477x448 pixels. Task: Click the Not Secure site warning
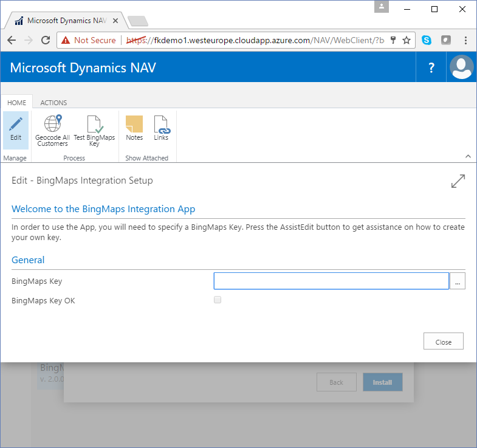[x=89, y=40]
